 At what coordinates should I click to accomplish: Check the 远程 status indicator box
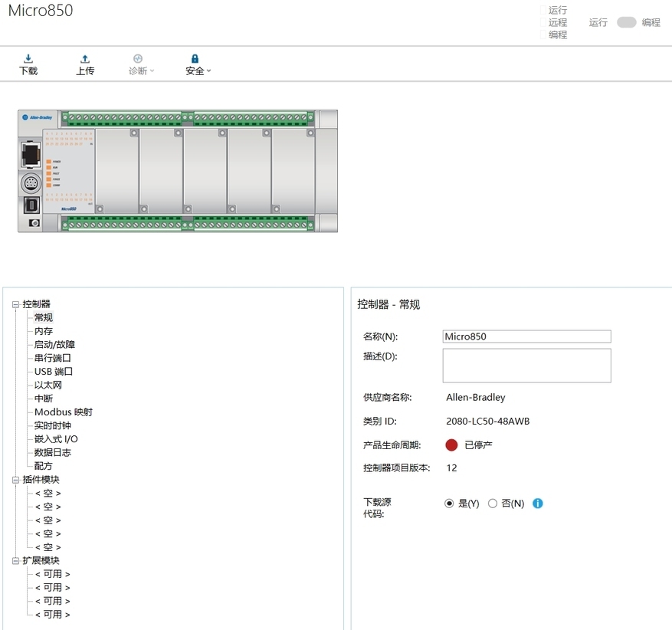click(543, 22)
